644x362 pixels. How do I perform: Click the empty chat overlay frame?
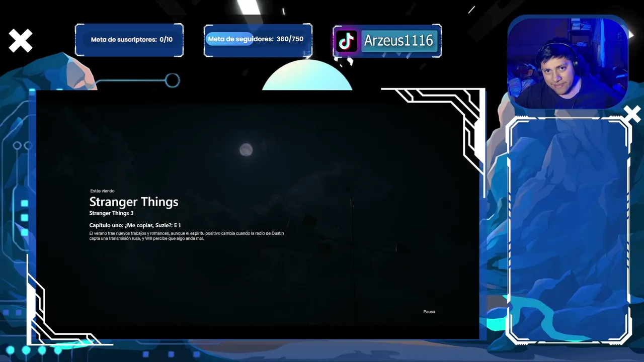pyautogui.click(x=569, y=231)
